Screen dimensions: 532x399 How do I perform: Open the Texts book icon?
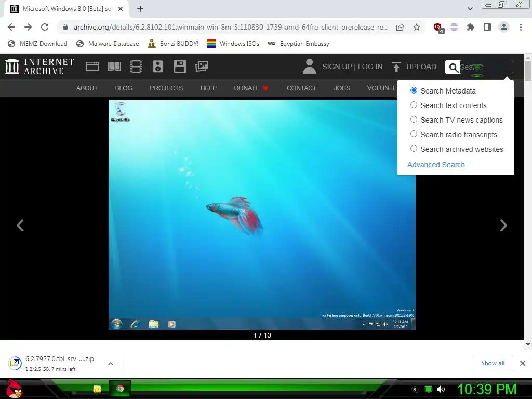point(114,66)
